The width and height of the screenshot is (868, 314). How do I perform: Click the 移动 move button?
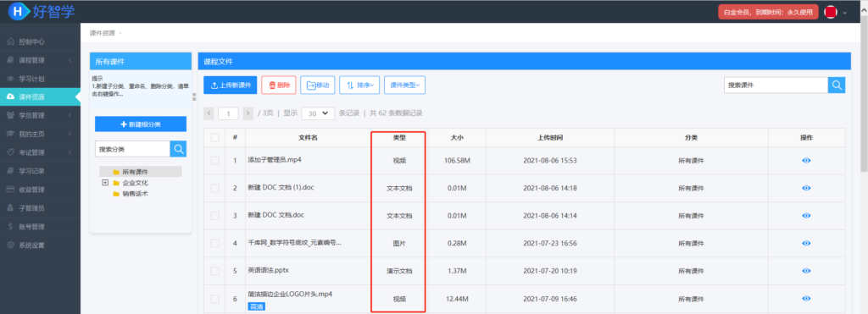318,85
